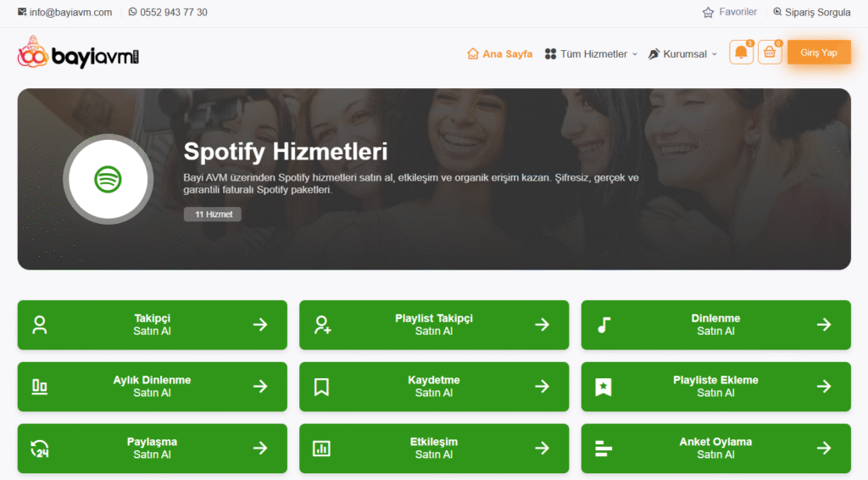Click the WhatsApp icon beside the phone number
The image size is (868, 480).
[x=132, y=12]
